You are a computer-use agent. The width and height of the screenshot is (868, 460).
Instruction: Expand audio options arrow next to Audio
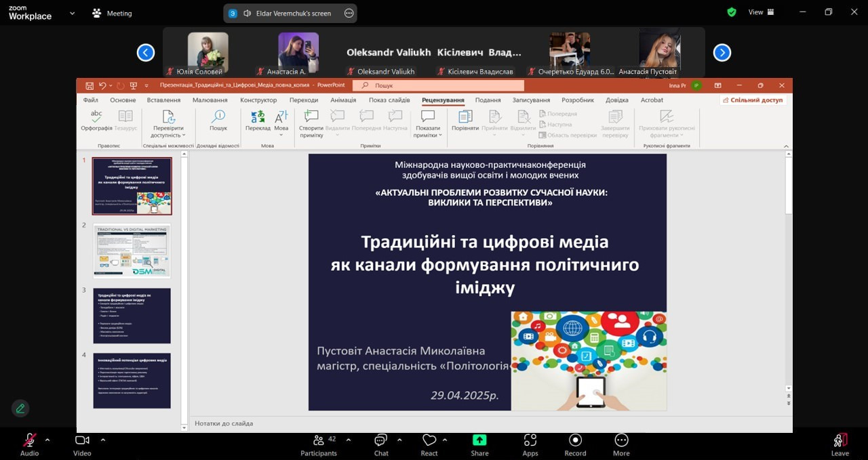pos(47,440)
